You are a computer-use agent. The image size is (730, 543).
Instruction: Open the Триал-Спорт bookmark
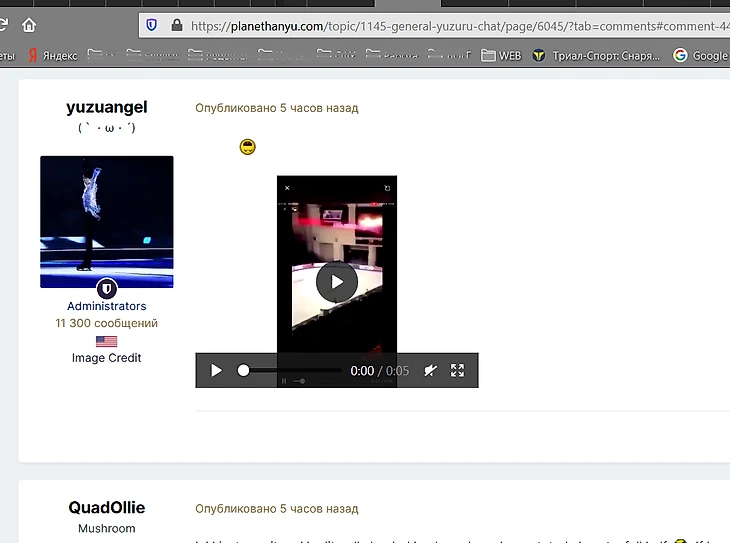[596, 56]
